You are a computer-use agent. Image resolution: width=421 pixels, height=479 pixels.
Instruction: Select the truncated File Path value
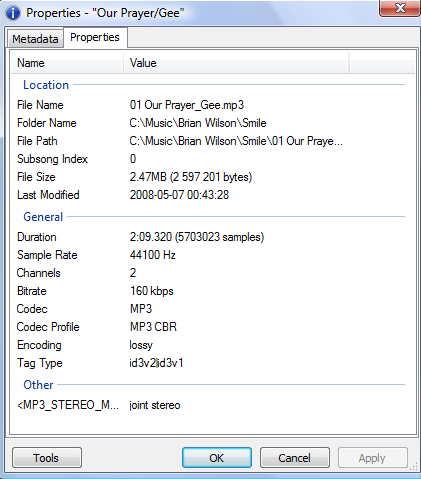236,141
